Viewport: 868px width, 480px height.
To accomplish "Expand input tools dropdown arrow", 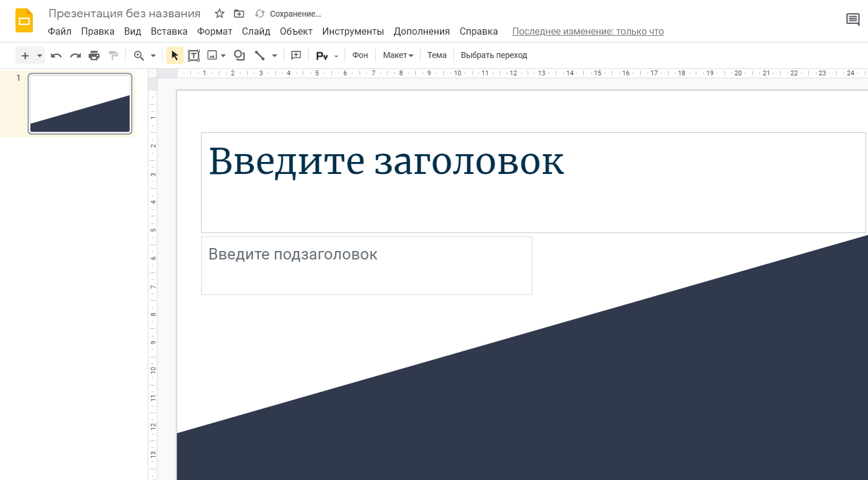I will (336, 56).
